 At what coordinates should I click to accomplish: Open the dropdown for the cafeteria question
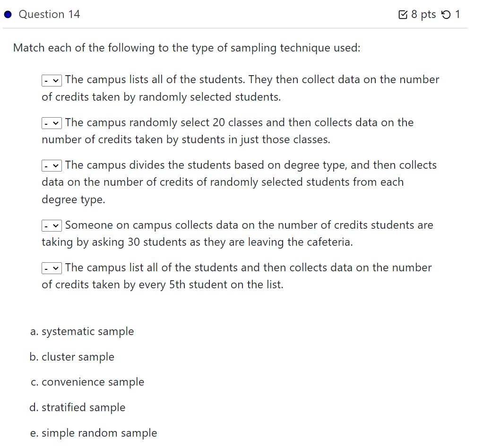(x=51, y=225)
